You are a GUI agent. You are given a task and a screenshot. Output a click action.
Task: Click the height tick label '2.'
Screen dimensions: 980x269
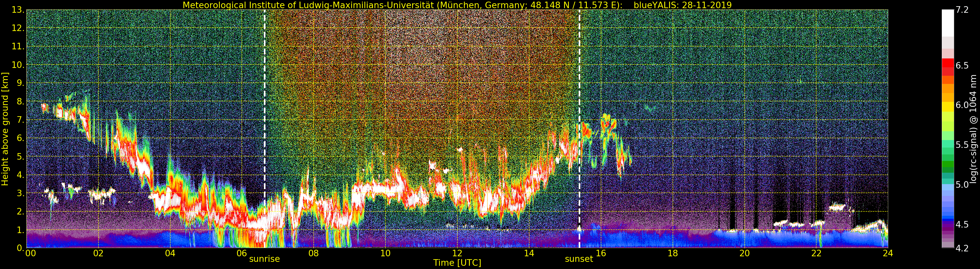[21, 211]
